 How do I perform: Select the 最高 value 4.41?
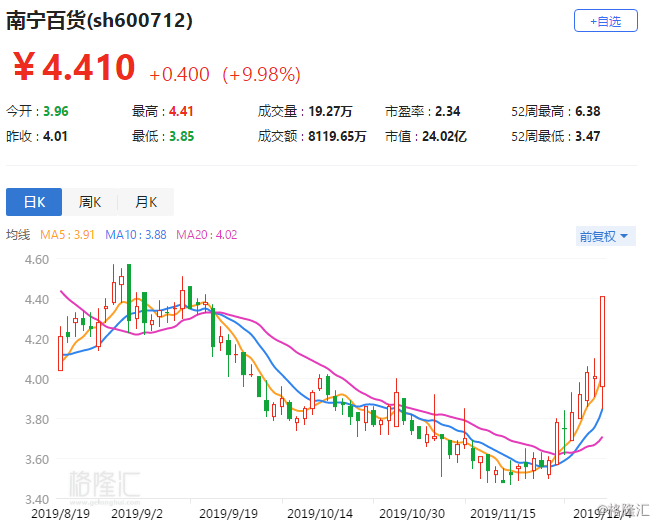(x=181, y=111)
